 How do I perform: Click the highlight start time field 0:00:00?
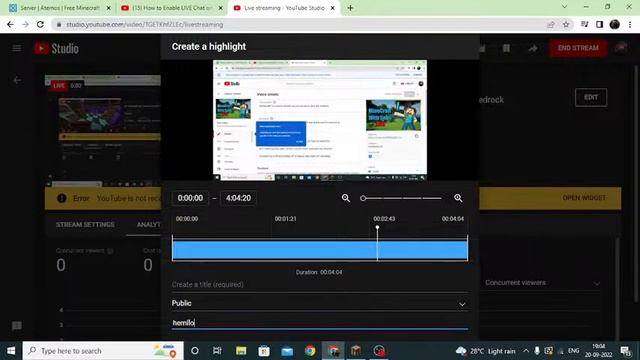click(x=190, y=198)
